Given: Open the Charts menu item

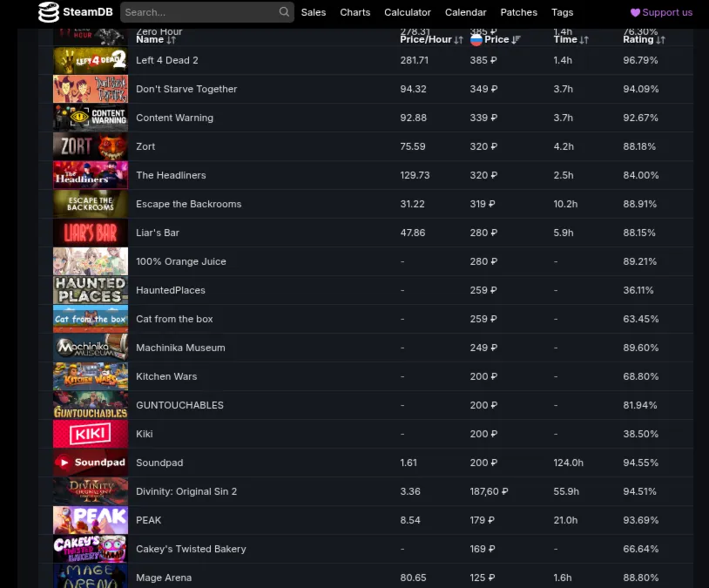Looking at the screenshot, I should tap(355, 12).
